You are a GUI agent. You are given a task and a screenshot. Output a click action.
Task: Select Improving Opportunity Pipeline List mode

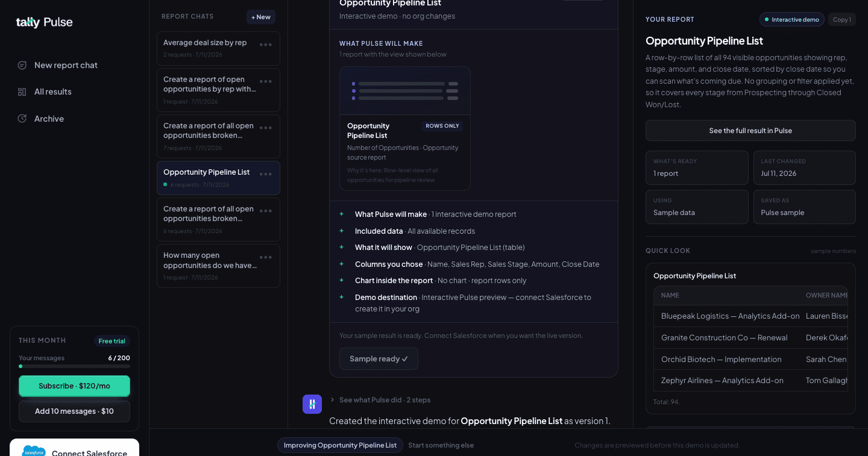[x=340, y=445]
